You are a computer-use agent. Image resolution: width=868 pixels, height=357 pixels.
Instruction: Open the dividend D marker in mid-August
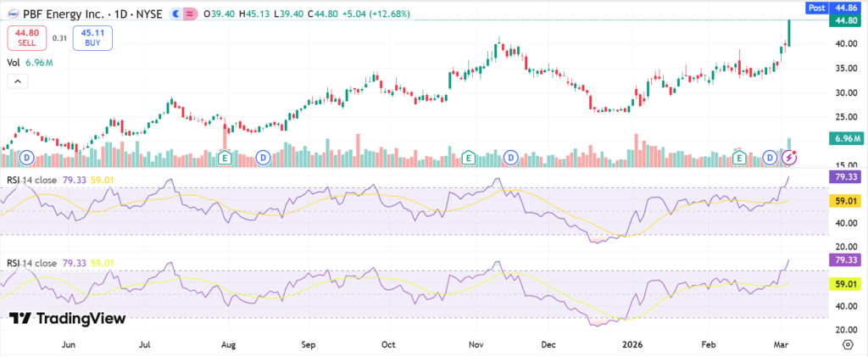pos(264,159)
